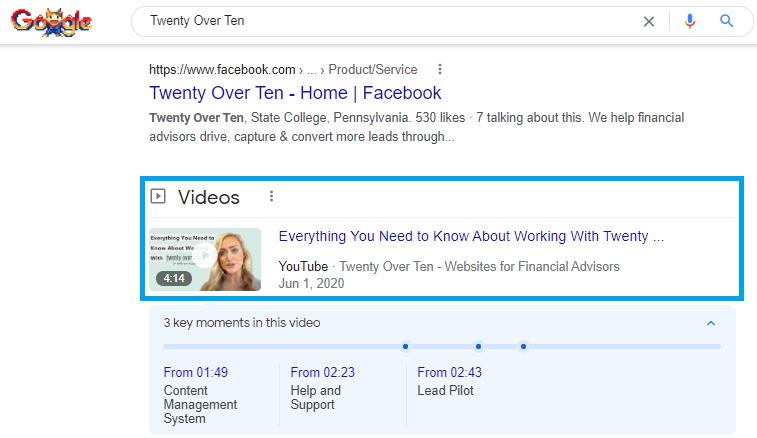Click the last dot marker on the key moments timeline
The height and width of the screenshot is (438, 757).
click(523, 347)
